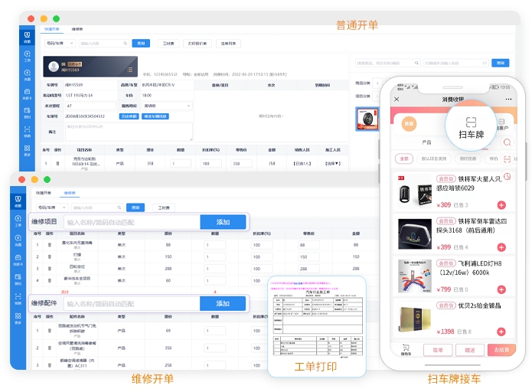Click 维修配件 name input field
This screenshot has width=532, height=392.
pos(132,303)
